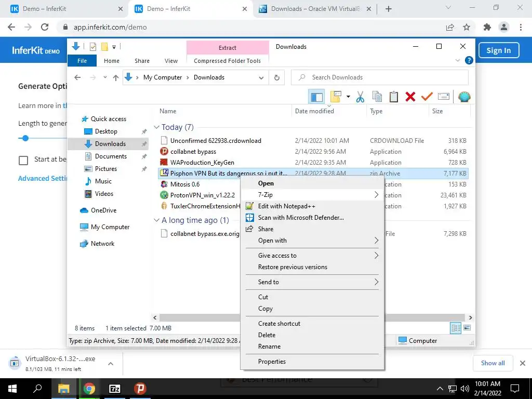Open Chrome profile avatar icon
Screen dimensions: 532x399
504,27
